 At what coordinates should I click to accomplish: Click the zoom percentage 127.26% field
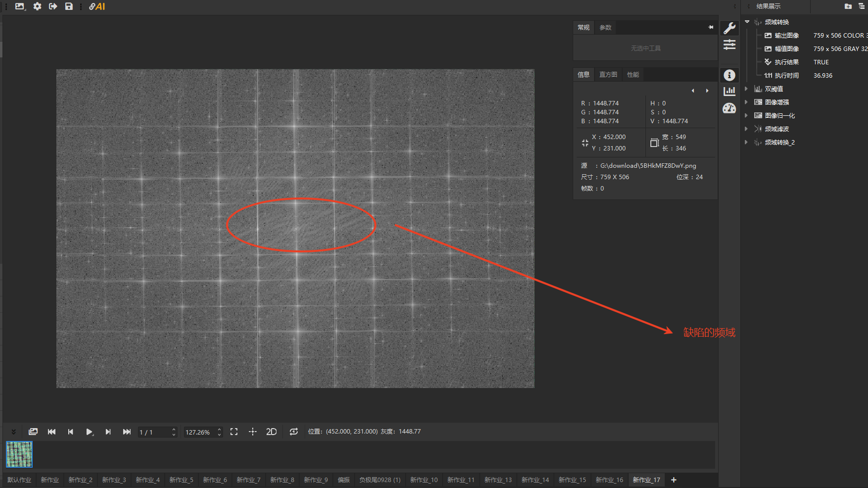point(198,432)
